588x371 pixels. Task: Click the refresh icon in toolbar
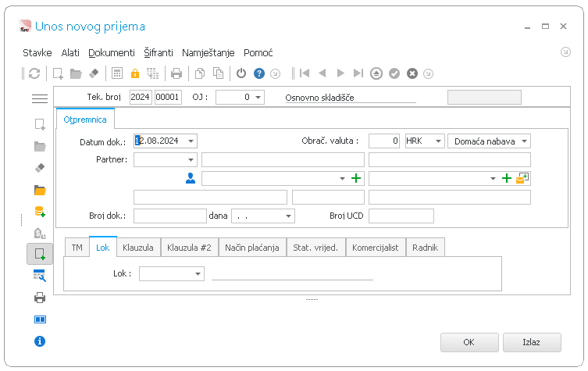coord(34,73)
